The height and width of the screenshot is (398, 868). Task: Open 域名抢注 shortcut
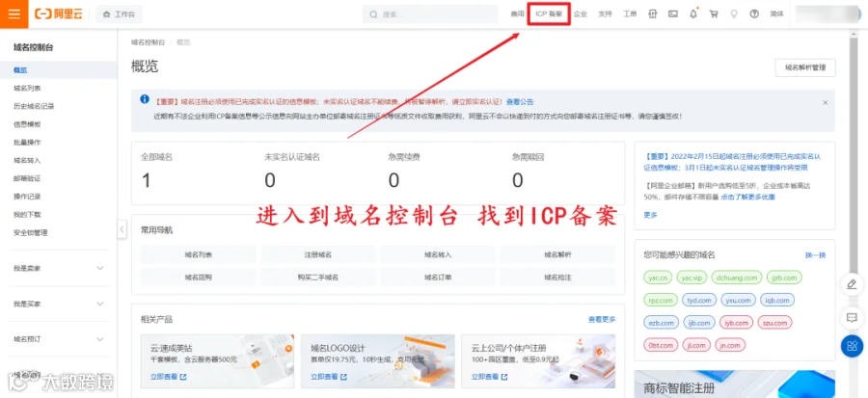click(x=557, y=277)
